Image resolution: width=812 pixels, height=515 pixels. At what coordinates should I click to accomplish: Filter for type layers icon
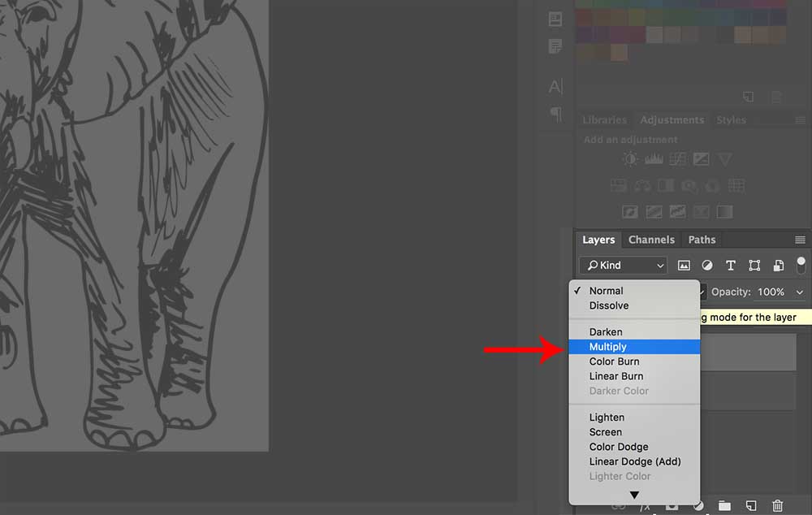(731, 266)
